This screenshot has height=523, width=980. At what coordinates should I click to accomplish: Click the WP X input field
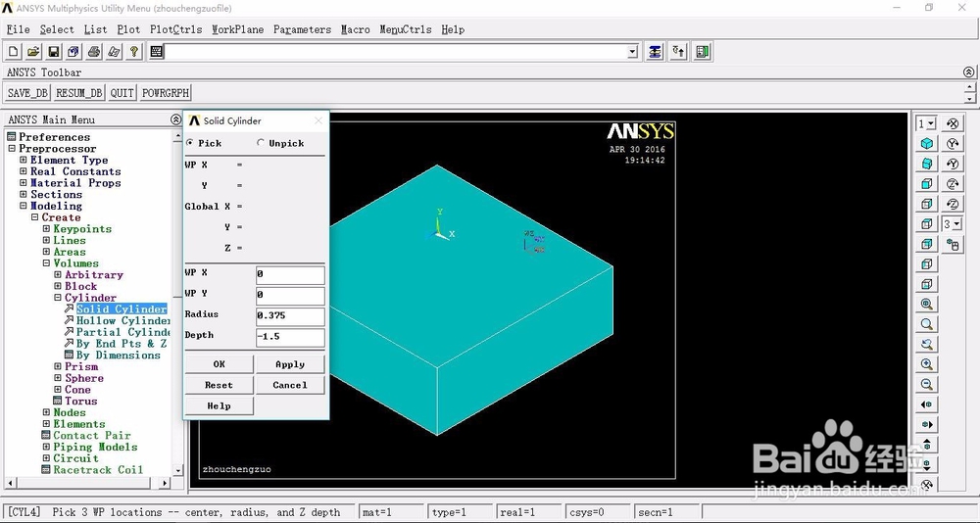coord(290,274)
